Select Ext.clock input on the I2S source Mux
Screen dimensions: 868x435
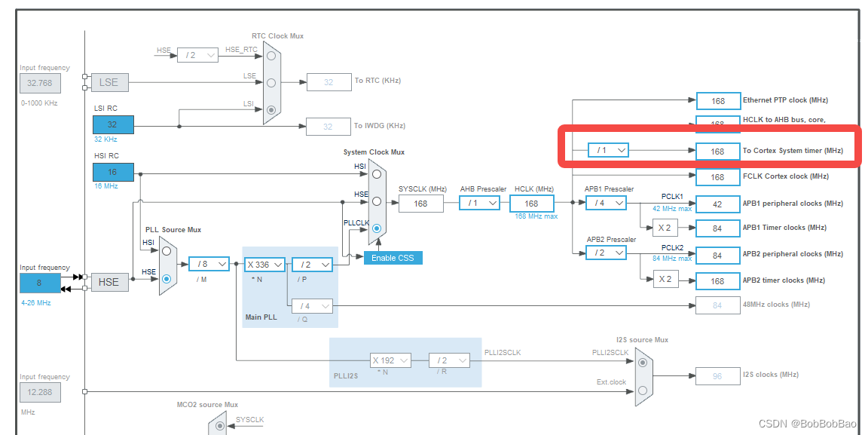tap(642, 389)
